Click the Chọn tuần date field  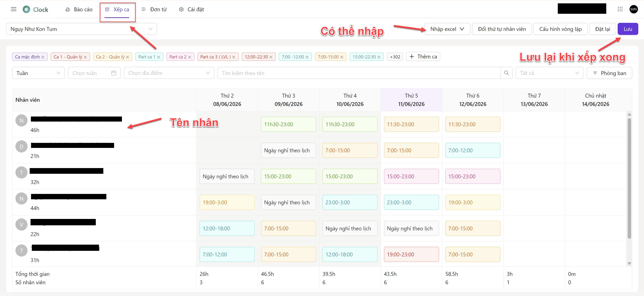click(94, 73)
